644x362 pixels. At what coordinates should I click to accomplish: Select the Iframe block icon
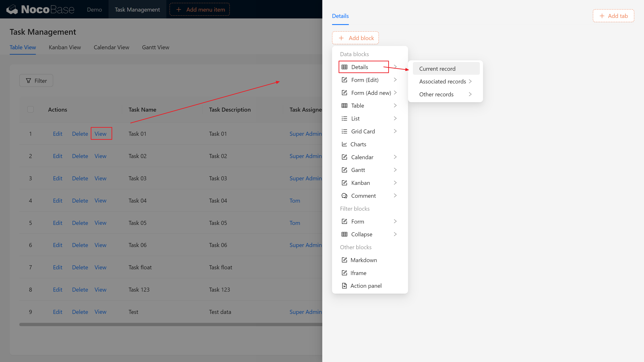pyautogui.click(x=344, y=273)
